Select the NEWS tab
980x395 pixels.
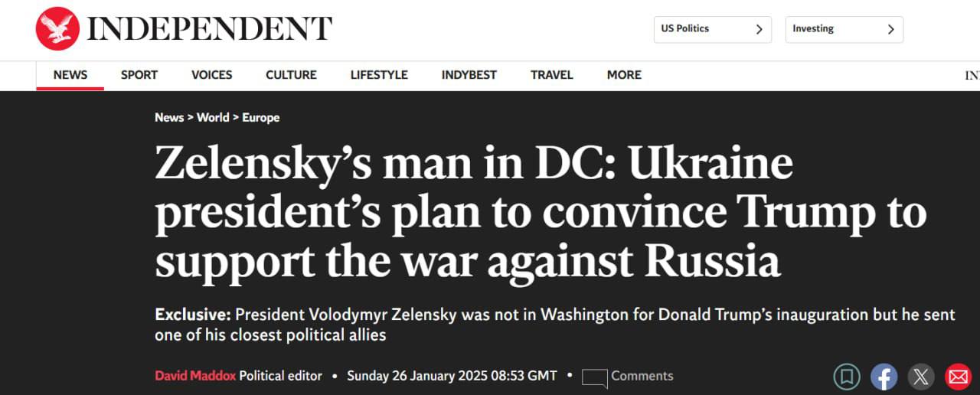(x=70, y=75)
